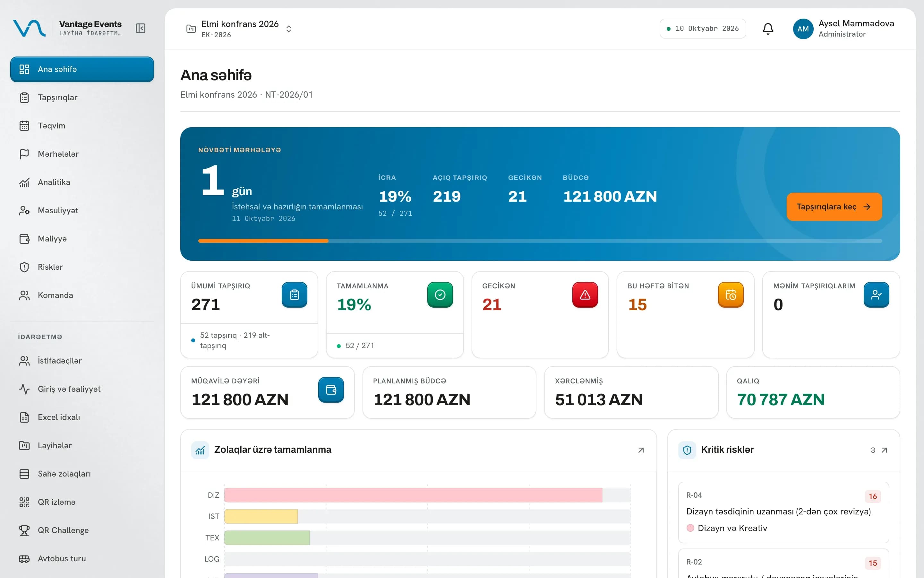Open Zolaqlar üzrə tamamlanma via arrow icon
Viewport: 924px width, 578px height.
641,450
